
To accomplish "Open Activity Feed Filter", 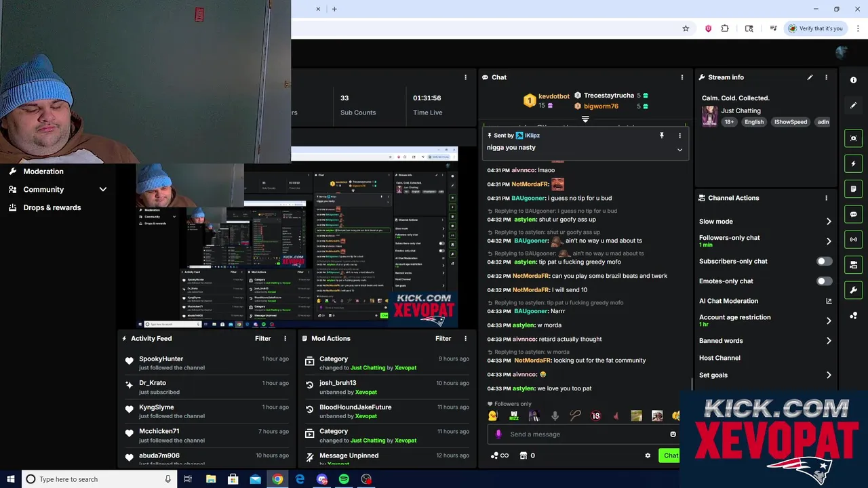I will 262,338.
